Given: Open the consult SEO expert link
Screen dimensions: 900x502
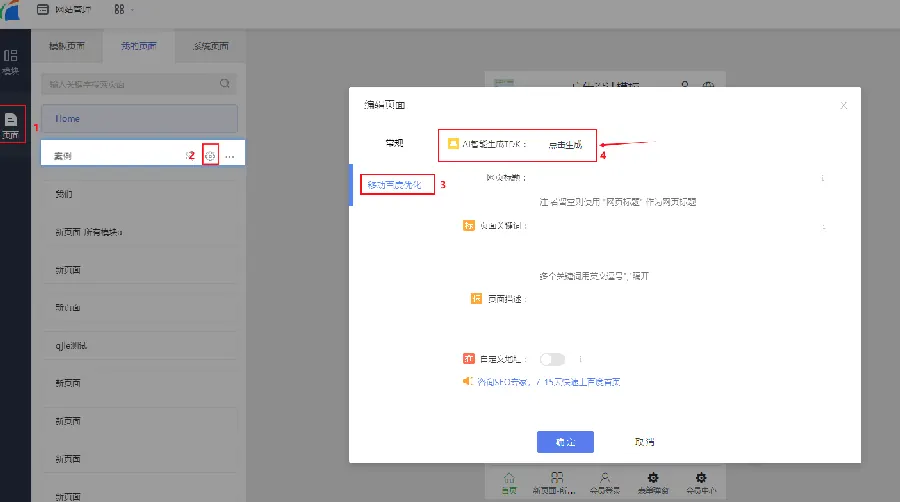Looking at the screenshot, I should click(549, 382).
